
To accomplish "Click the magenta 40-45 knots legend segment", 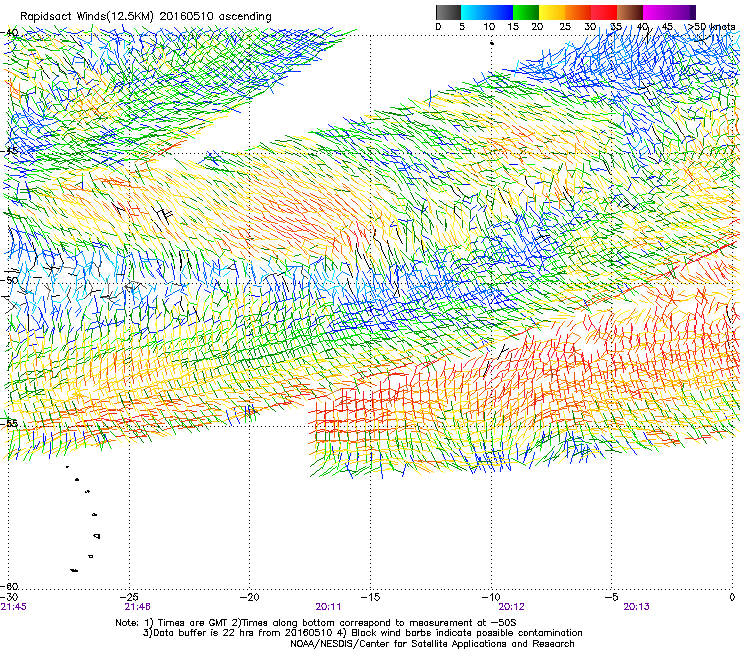I will tap(656, 12).
